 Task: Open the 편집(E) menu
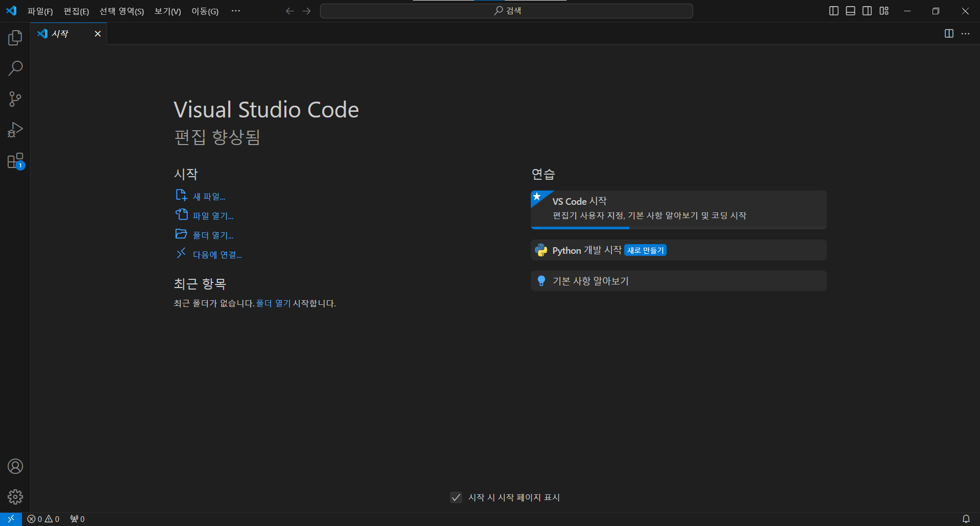click(76, 11)
